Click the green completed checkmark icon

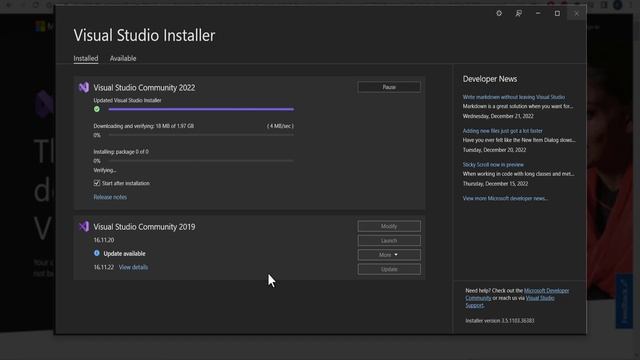pyautogui.click(x=97, y=109)
